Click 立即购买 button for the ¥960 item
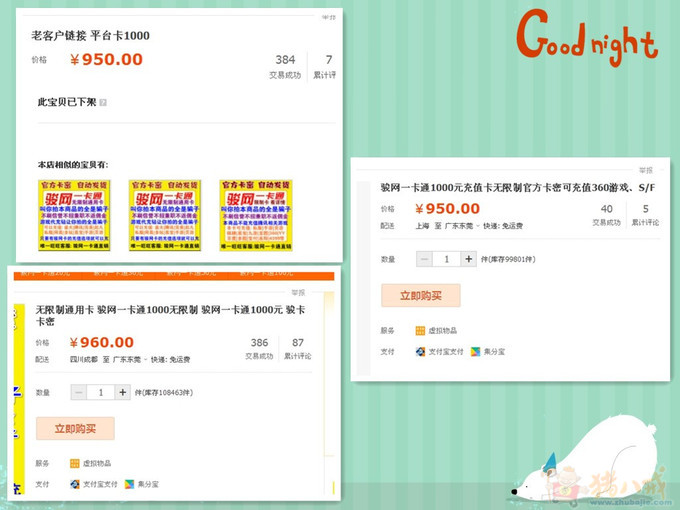This screenshot has height=510, width=680. [x=75, y=429]
